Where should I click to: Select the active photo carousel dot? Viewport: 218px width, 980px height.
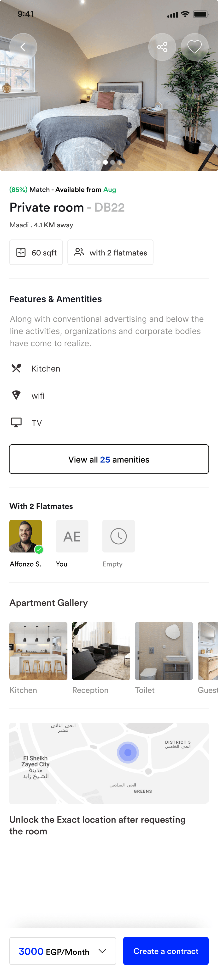point(106,162)
